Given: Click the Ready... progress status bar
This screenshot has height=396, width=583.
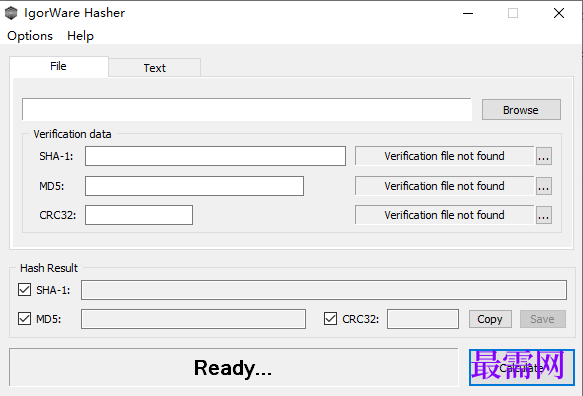Looking at the screenshot, I should (233, 367).
